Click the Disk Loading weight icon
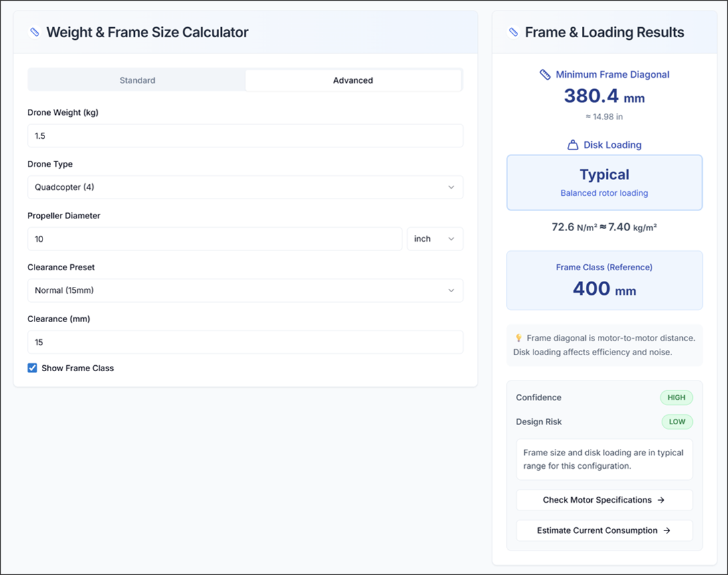The height and width of the screenshot is (575, 728). (x=573, y=145)
